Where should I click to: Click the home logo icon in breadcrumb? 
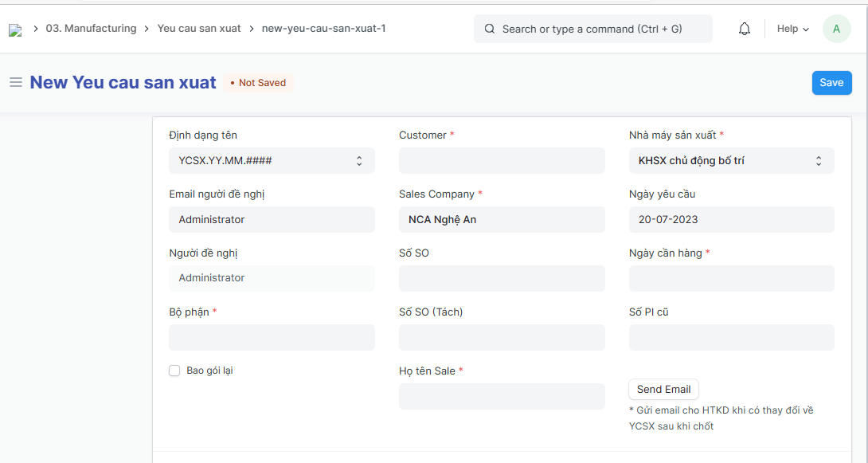point(15,30)
